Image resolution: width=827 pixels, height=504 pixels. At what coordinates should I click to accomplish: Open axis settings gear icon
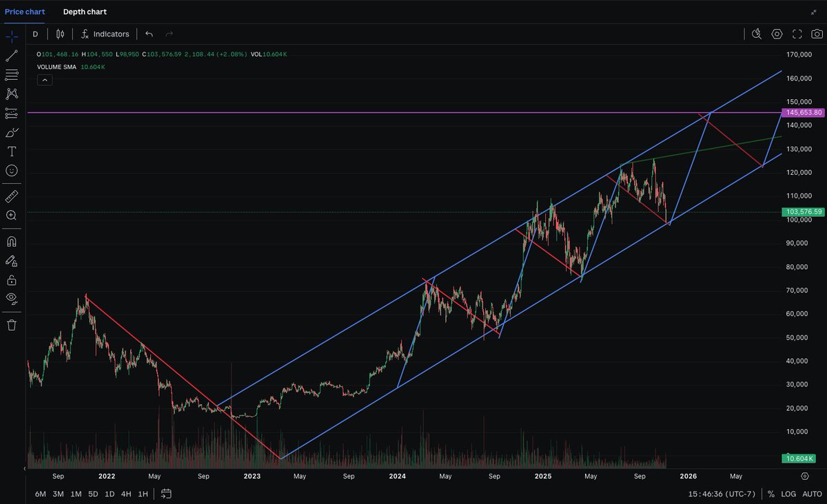coord(805,476)
